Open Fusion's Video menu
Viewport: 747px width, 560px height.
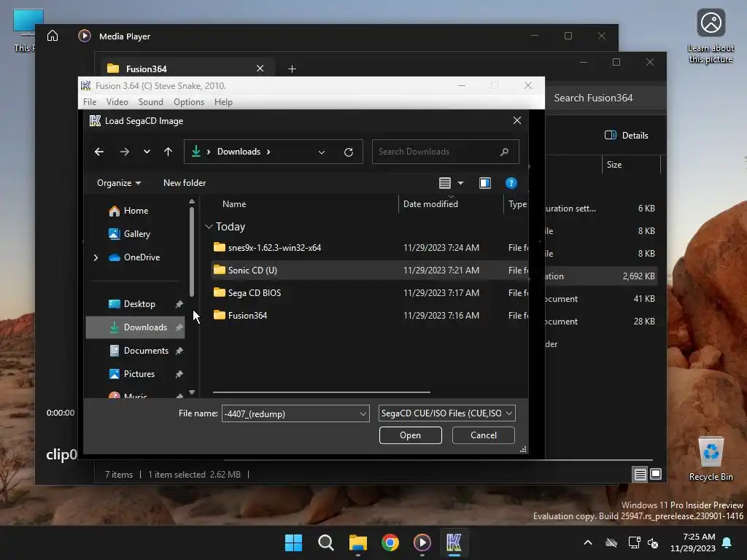pos(117,102)
